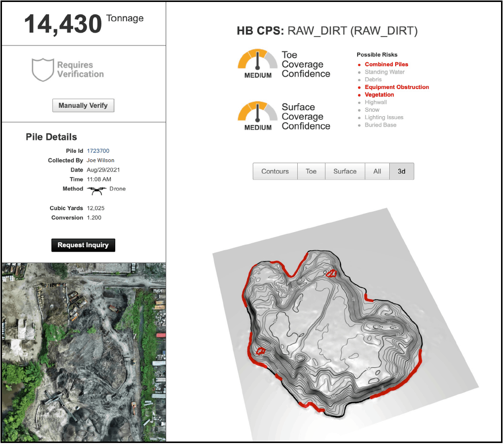This screenshot has height=444, width=504.
Task: Select the Vegetation risk item
Action: click(x=379, y=94)
